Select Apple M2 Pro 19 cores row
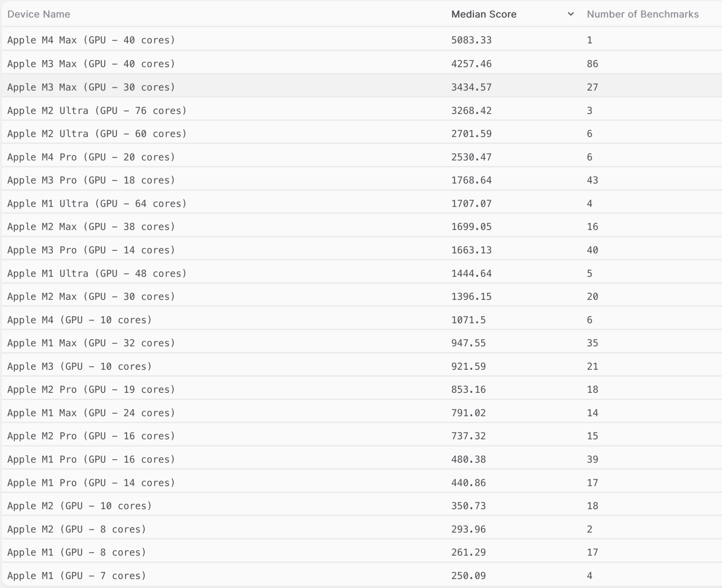The width and height of the screenshot is (722, 588). 91,390
